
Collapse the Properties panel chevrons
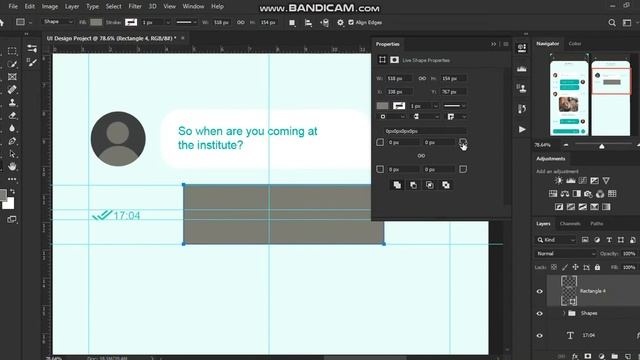(x=493, y=44)
